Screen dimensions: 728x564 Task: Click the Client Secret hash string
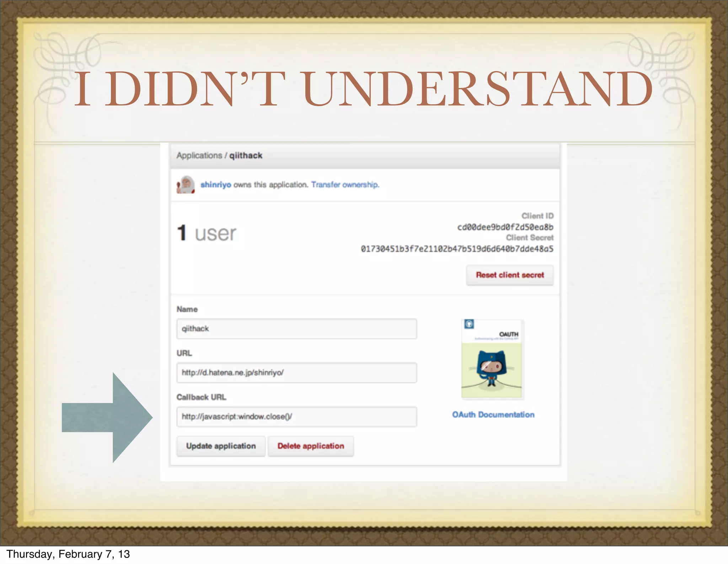point(457,249)
